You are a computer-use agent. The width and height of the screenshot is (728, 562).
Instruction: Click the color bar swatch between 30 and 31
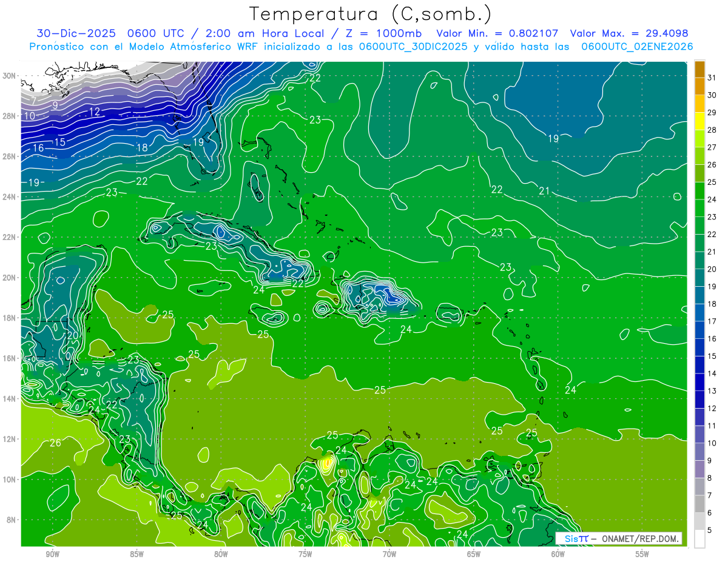click(699, 86)
